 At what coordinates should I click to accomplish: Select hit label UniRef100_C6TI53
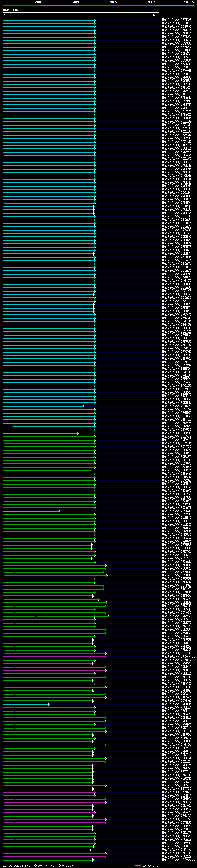point(177,819)
